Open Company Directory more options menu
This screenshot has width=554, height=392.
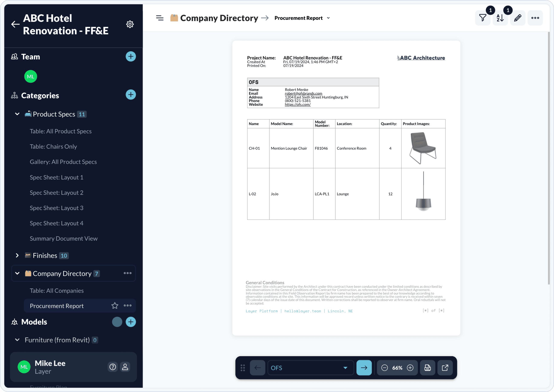pyautogui.click(x=127, y=273)
